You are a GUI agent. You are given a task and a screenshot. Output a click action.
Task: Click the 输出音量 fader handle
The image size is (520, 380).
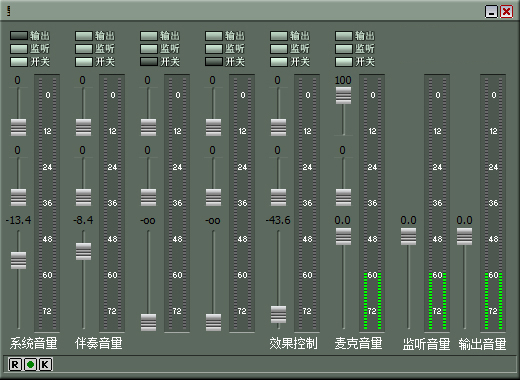coord(464,236)
